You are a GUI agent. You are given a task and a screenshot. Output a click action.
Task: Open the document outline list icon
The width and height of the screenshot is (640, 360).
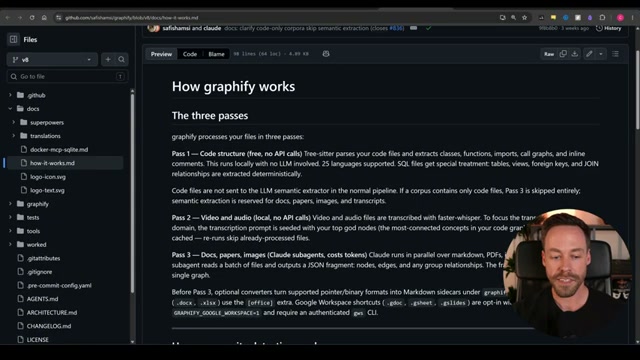[x=616, y=54]
